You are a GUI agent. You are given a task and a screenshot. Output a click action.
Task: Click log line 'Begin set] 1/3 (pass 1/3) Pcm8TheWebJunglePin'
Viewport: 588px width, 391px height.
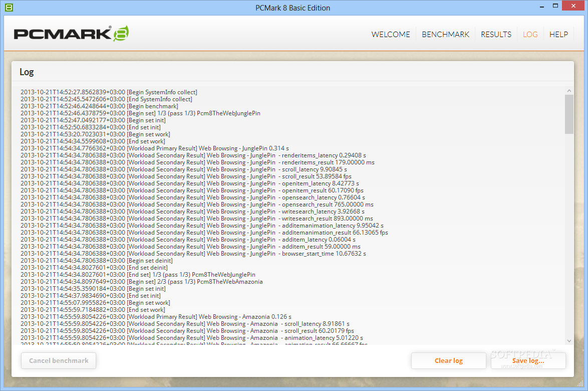pos(140,113)
